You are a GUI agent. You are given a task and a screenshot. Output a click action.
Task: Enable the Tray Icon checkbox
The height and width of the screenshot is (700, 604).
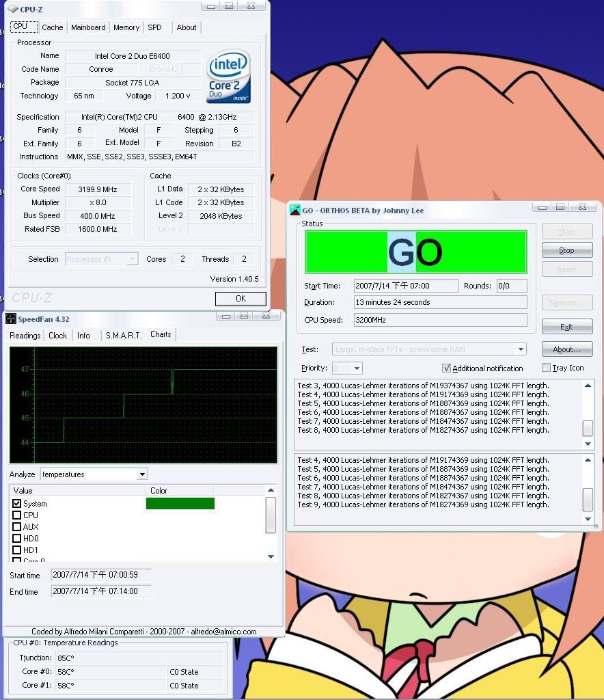click(546, 367)
